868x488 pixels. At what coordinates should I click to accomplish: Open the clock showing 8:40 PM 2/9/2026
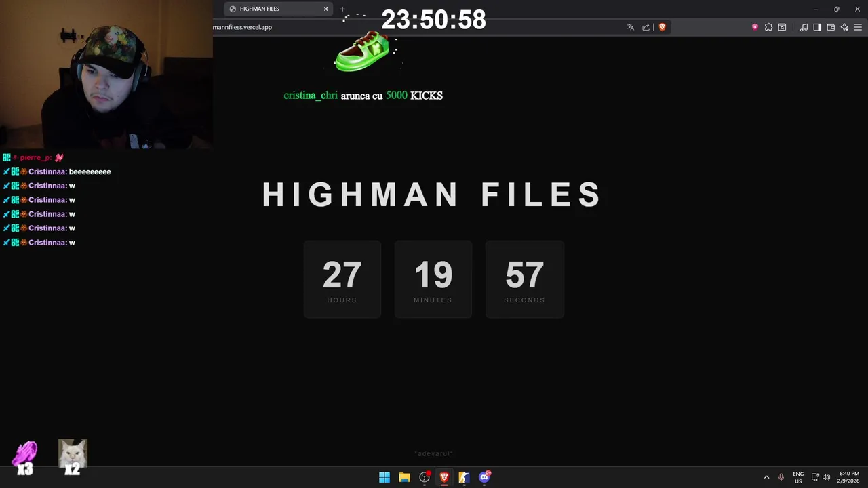click(x=849, y=477)
